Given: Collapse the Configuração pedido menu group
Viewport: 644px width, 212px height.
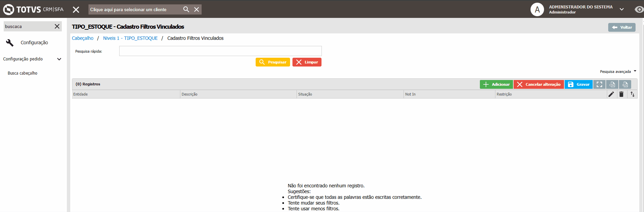Looking at the screenshot, I should click(59, 59).
